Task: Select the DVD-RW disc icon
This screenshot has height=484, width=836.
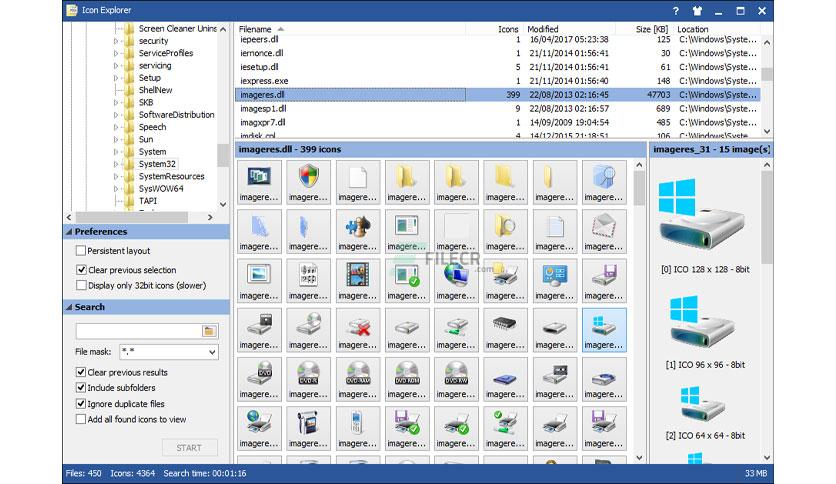Action: pos(456,379)
